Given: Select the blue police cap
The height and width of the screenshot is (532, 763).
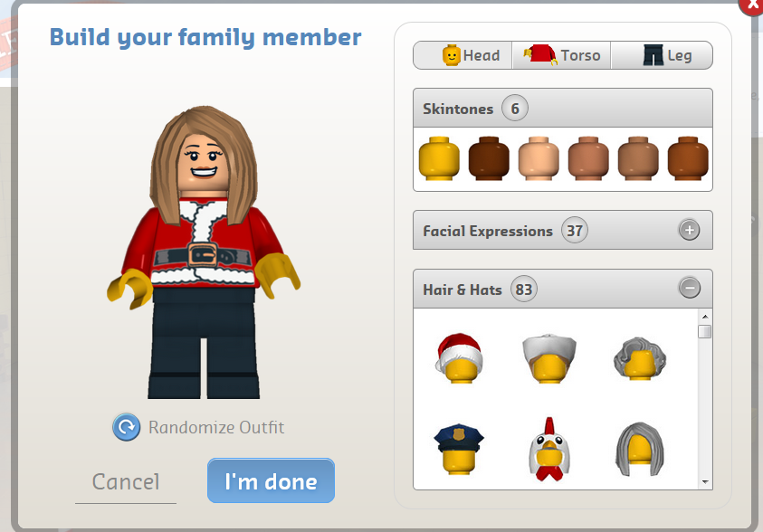Looking at the screenshot, I should tap(458, 449).
